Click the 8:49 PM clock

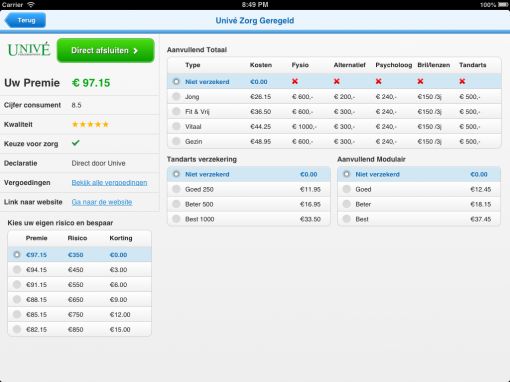[255, 5]
